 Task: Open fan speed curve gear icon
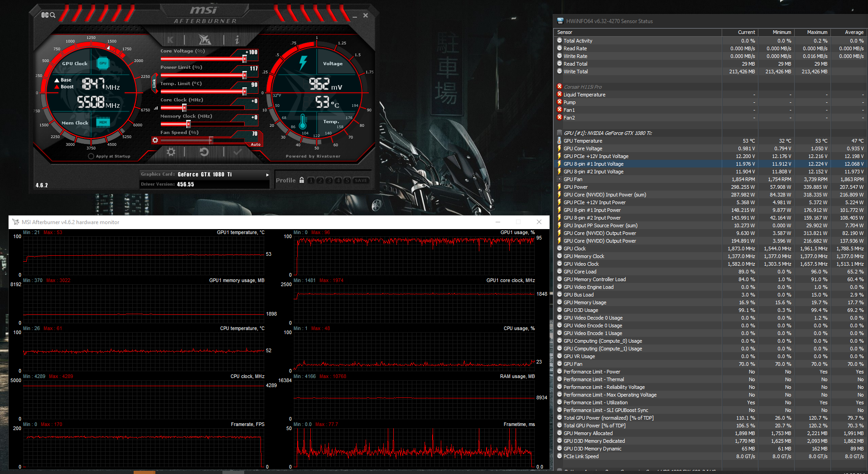click(x=155, y=140)
